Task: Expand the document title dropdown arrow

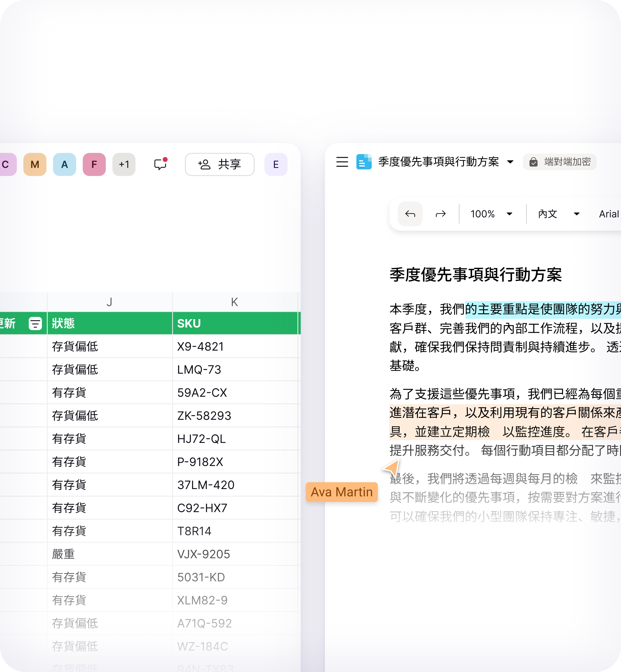Action: click(510, 162)
